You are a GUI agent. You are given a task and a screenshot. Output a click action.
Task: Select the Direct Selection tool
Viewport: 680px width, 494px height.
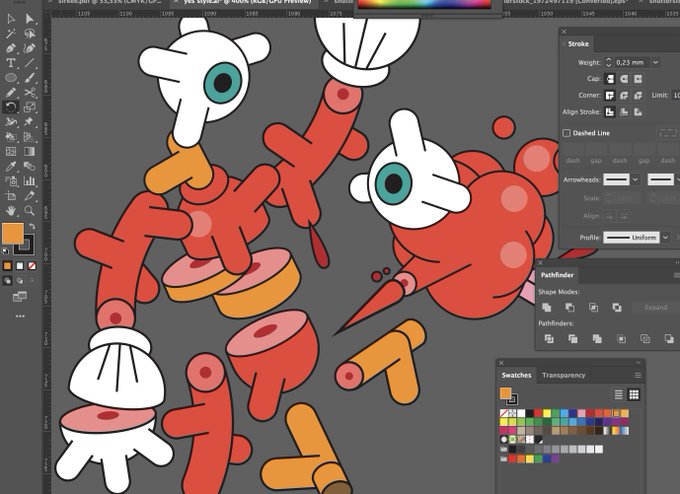click(x=29, y=19)
